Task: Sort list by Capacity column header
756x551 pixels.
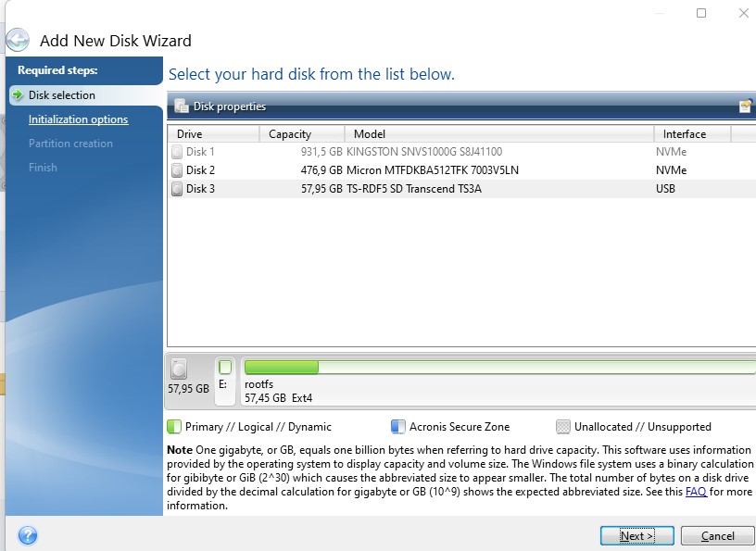Action: click(x=302, y=134)
